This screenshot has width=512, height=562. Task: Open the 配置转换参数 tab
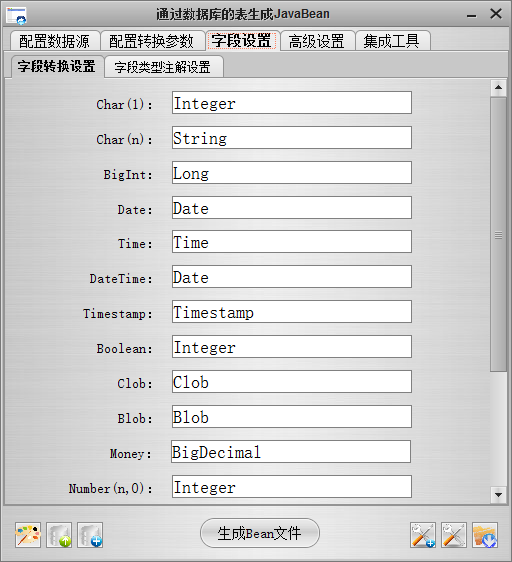(x=152, y=41)
